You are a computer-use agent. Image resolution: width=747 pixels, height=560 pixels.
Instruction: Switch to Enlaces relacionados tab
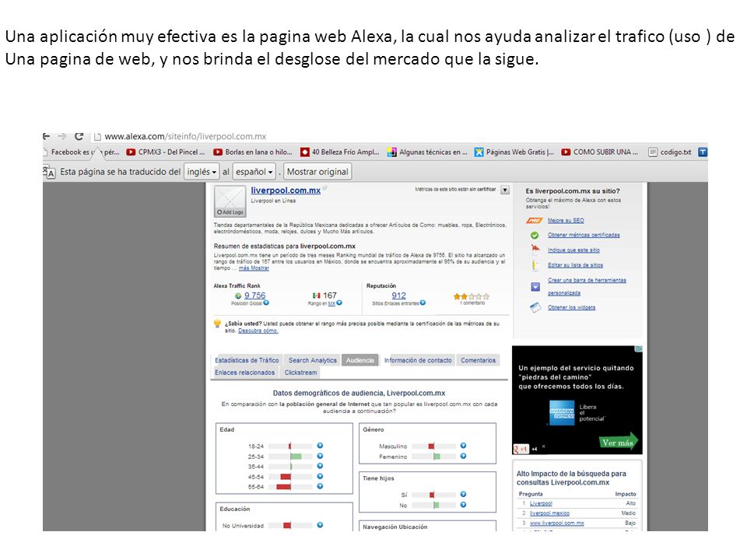click(244, 373)
